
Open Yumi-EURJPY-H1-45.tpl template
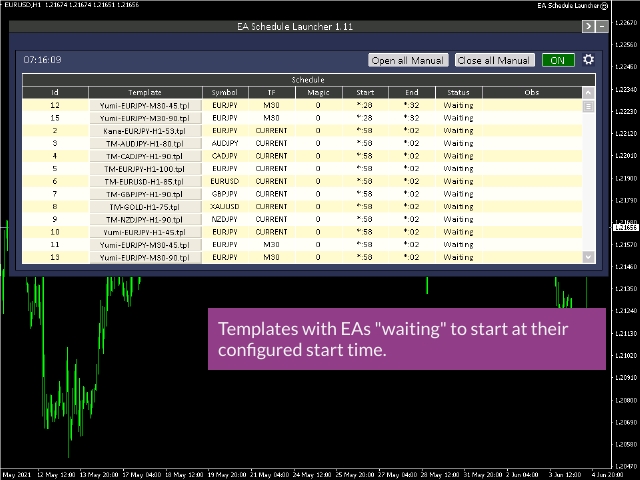click(x=145, y=232)
